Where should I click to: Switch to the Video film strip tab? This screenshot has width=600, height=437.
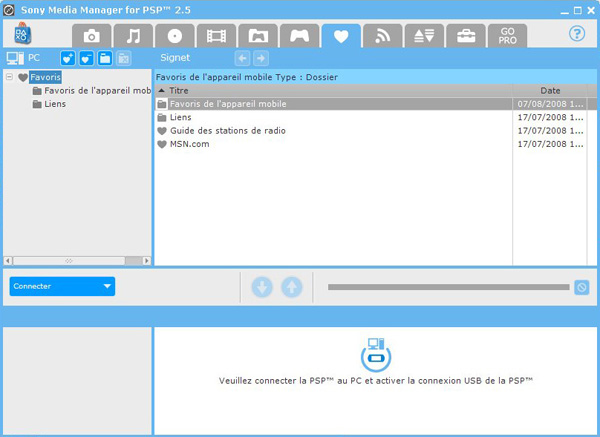[216, 36]
